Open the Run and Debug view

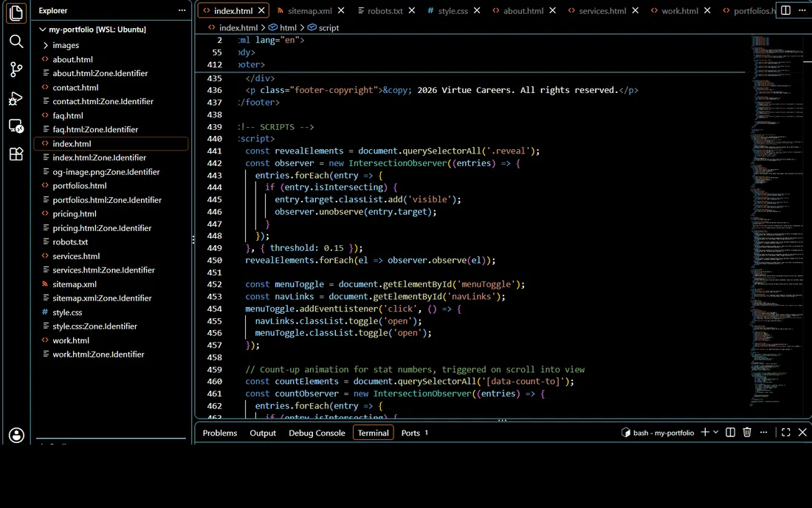click(16, 98)
